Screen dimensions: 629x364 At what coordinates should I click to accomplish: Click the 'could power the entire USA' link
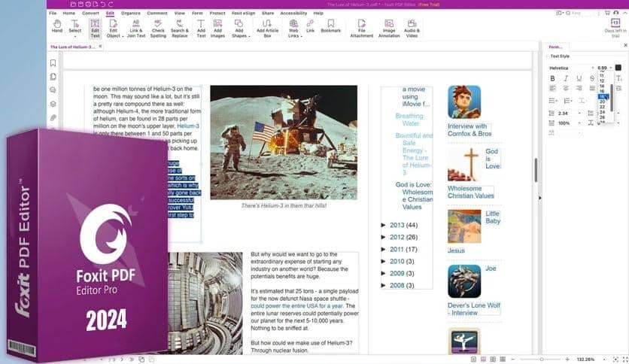pos(296,306)
